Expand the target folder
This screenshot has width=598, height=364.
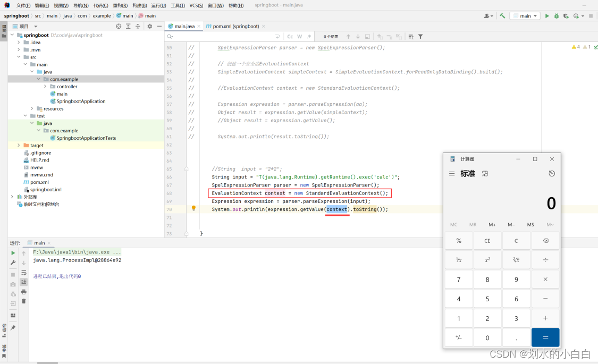(19, 145)
